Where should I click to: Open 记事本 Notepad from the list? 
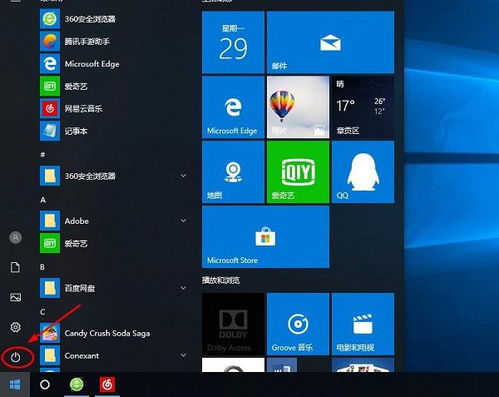113,131
